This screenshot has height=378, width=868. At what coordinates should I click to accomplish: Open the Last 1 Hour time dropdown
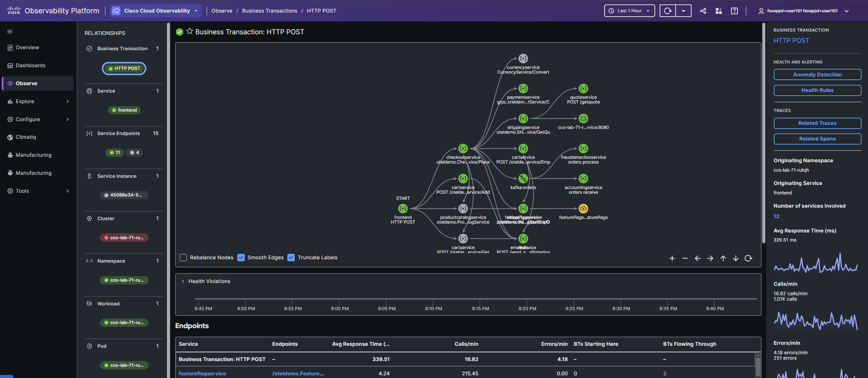click(x=629, y=11)
